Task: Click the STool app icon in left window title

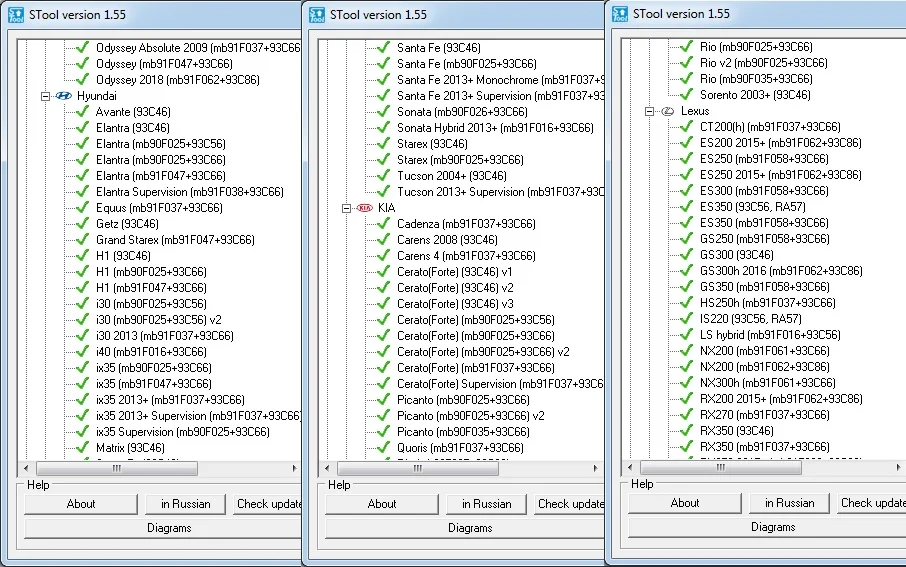Action: [16, 14]
